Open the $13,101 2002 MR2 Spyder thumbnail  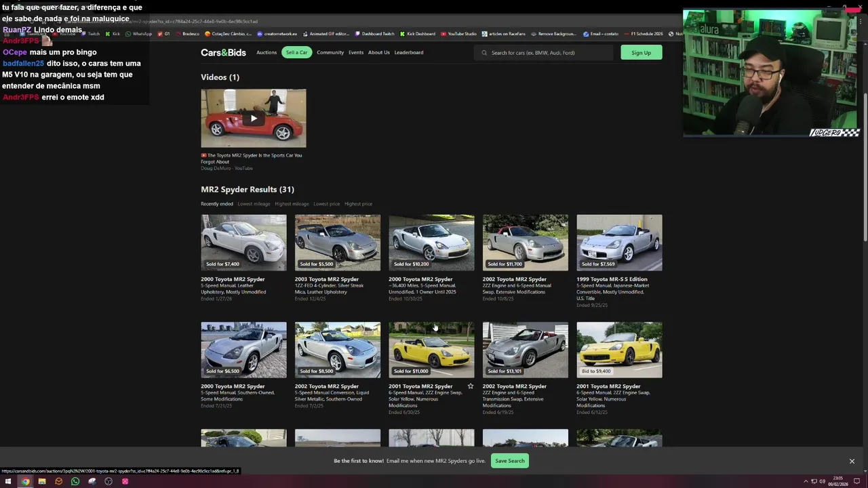(526, 350)
